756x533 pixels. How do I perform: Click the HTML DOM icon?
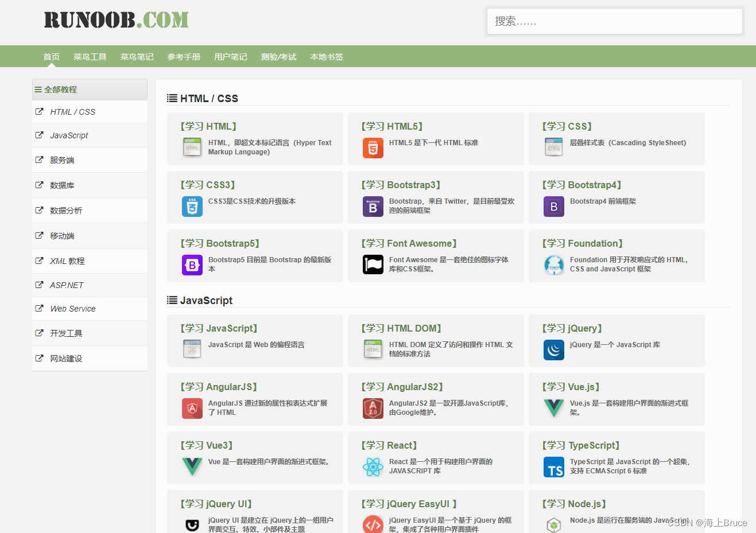click(x=373, y=350)
